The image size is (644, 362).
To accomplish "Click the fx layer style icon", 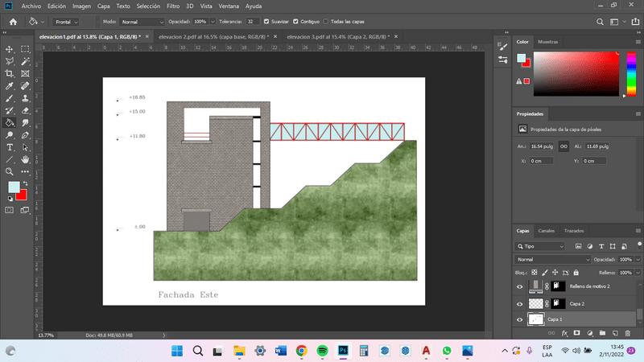I will click(x=565, y=332).
